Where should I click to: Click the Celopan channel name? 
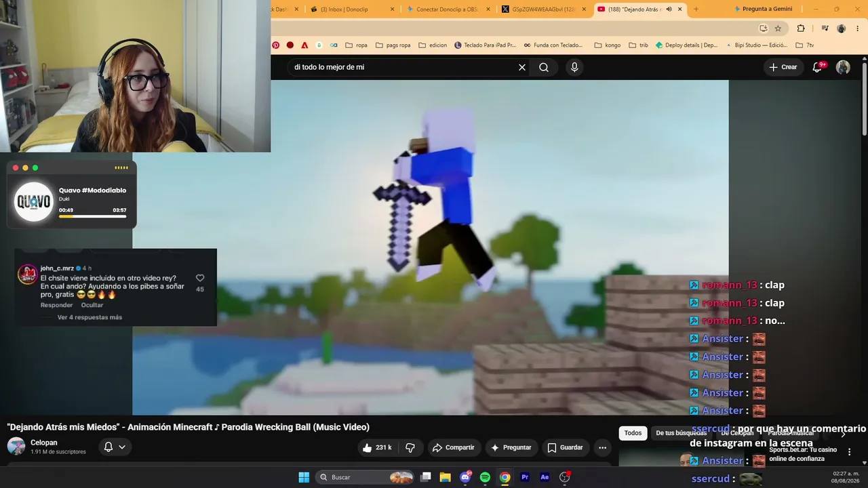pos(44,443)
